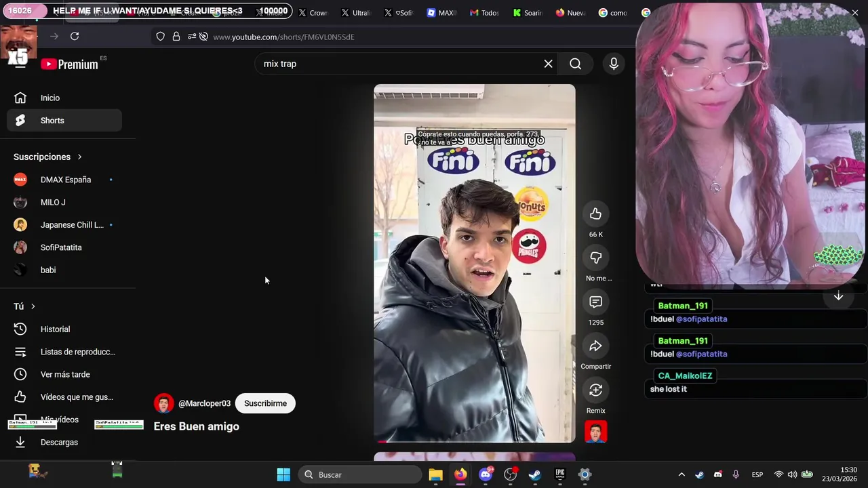Open Listas de reproducción
This screenshot has width=868, height=488.
(x=64, y=352)
